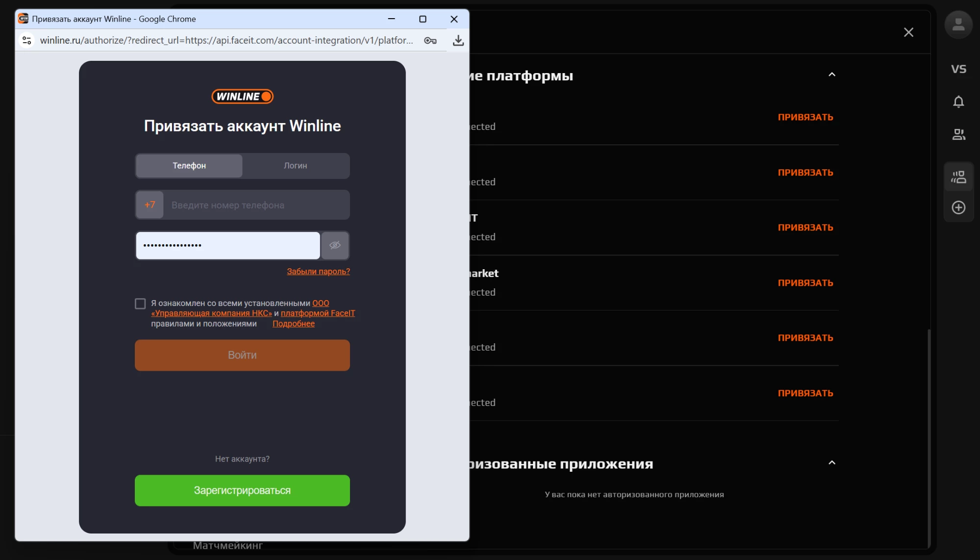Viewport: 980px width, 560px height.
Task: Switch to the Логин tab
Action: pos(296,166)
